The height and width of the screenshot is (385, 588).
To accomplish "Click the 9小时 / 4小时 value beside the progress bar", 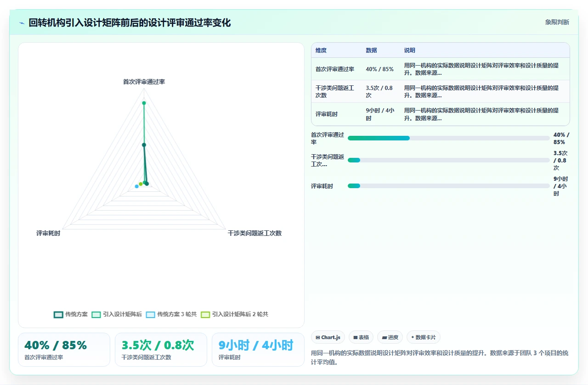I will tap(561, 186).
